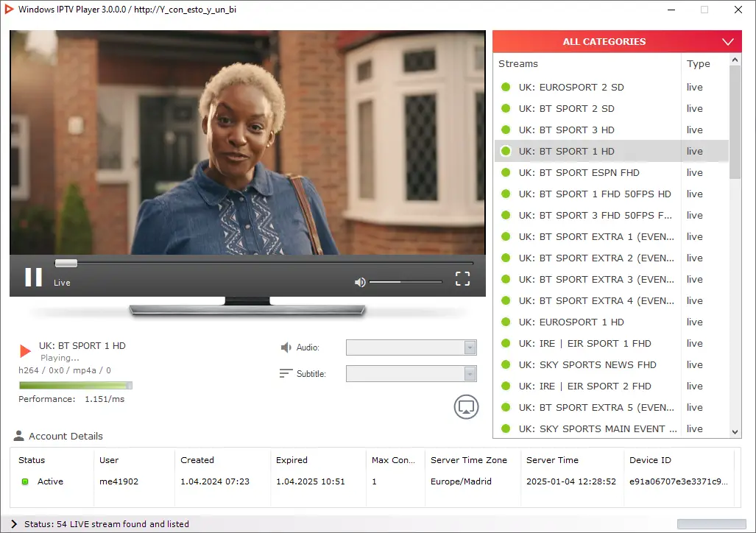Click the video seek bar handle
The height and width of the screenshot is (533, 756).
(x=66, y=263)
